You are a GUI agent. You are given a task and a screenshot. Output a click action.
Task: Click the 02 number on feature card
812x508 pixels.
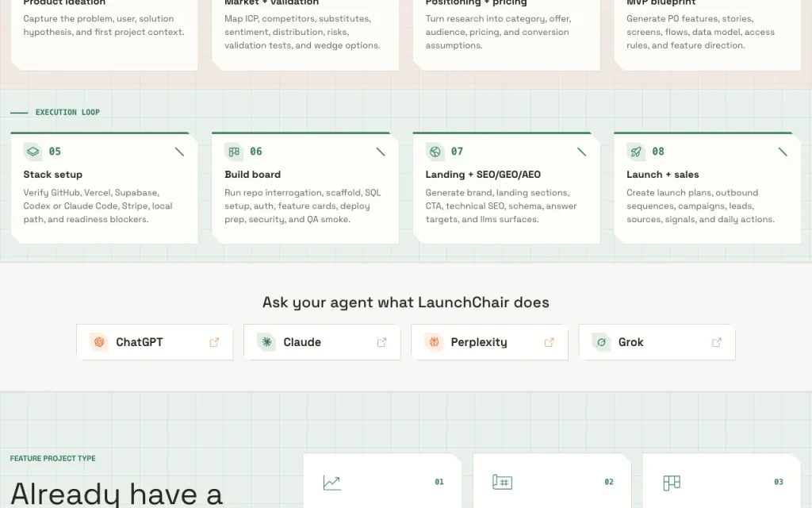tap(609, 482)
